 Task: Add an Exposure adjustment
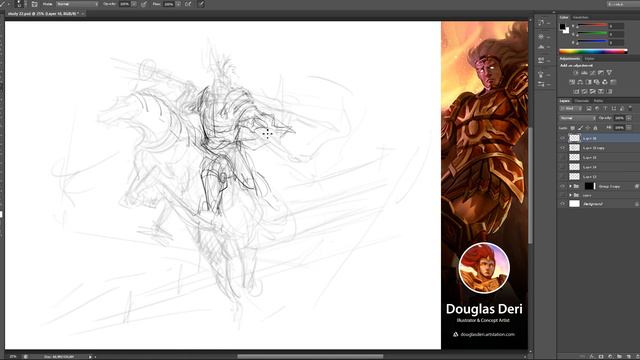click(x=601, y=73)
